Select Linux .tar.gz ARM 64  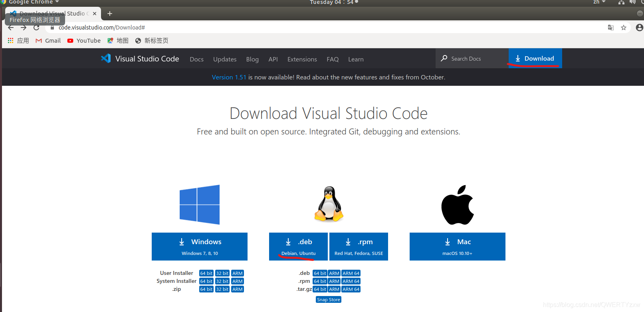tap(351, 289)
